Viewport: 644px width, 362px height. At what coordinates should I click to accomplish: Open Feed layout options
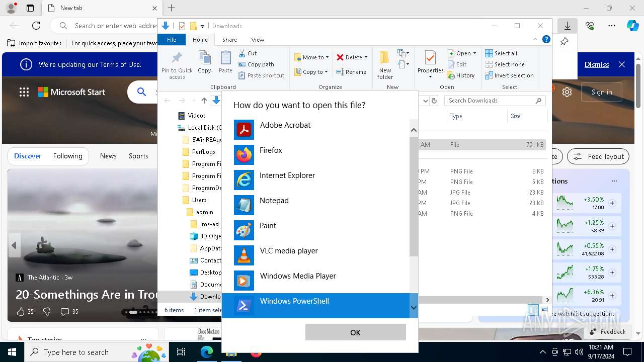(598, 156)
